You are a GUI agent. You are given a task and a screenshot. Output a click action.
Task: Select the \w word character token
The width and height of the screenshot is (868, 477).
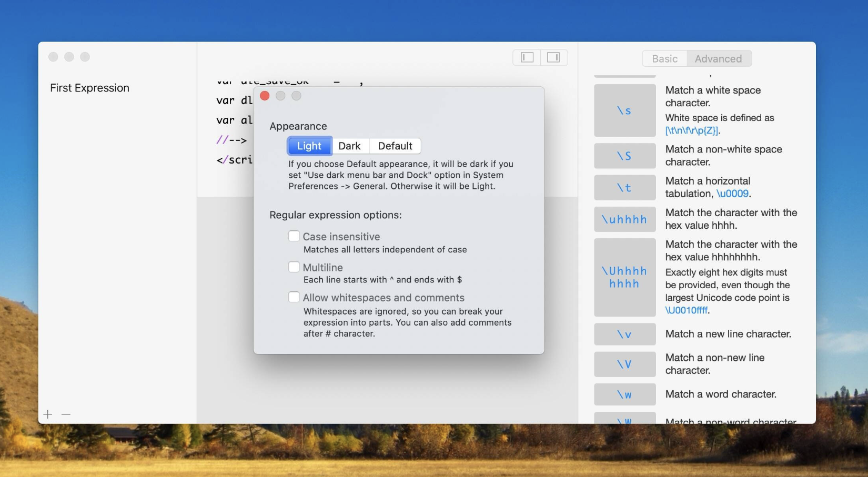(624, 394)
